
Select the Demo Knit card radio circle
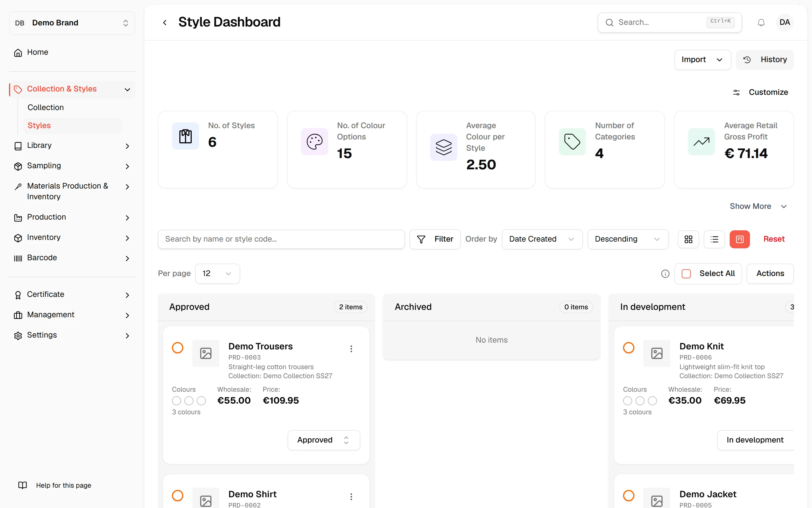click(628, 347)
